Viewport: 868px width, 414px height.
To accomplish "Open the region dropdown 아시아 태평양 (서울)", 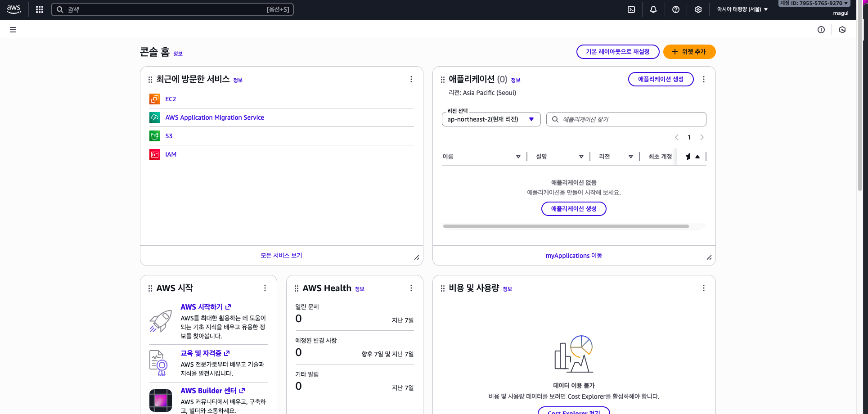I will (x=742, y=9).
